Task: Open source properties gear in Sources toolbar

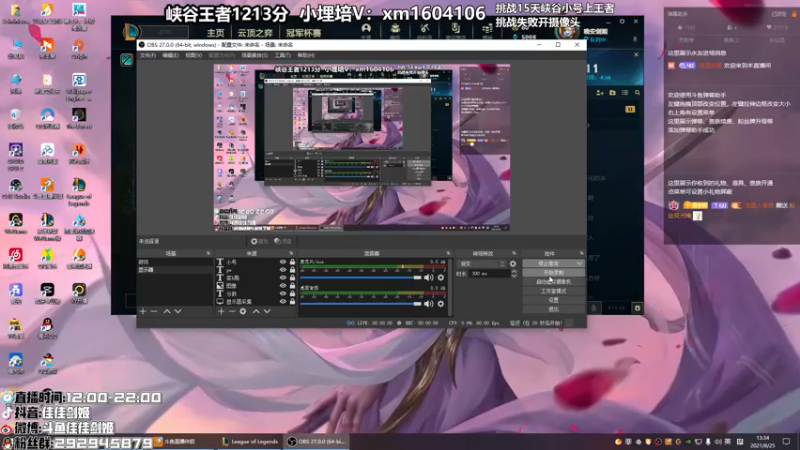Action: [243, 311]
